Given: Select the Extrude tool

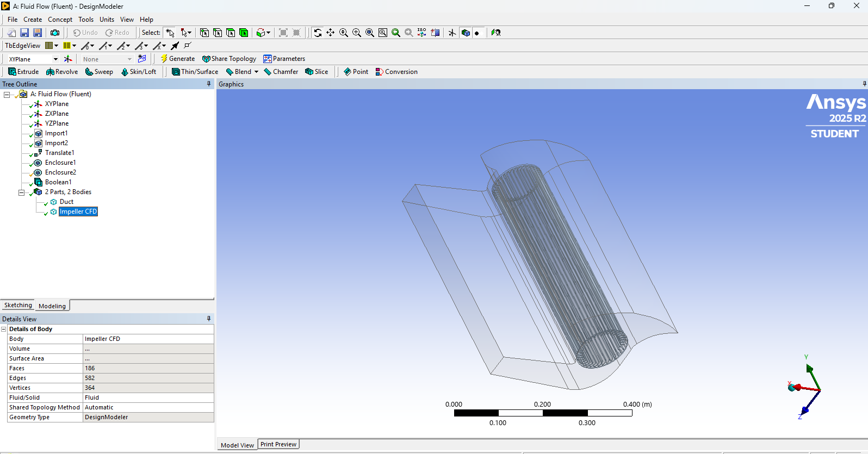Looking at the screenshot, I should 23,72.
